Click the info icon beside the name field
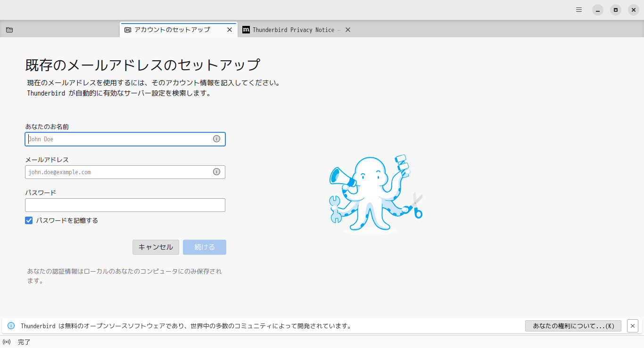Screen dimensions: 644x348 pos(216,138)
